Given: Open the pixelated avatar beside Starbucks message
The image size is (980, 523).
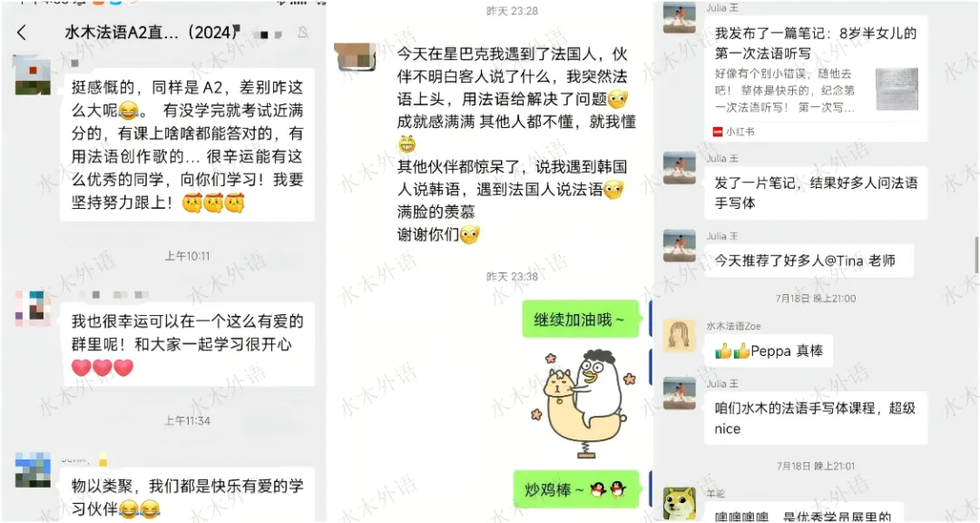Looking at the screenshot, I should coord(355,57).
